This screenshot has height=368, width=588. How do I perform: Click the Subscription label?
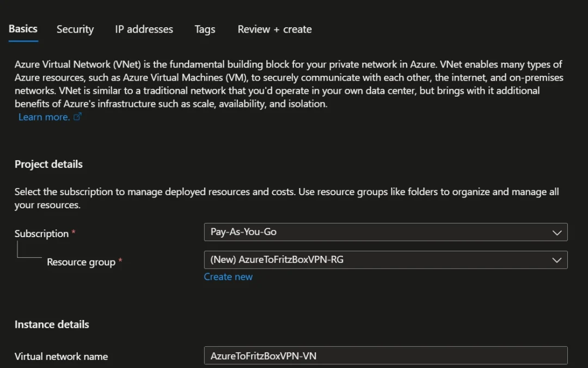point(41,233)
